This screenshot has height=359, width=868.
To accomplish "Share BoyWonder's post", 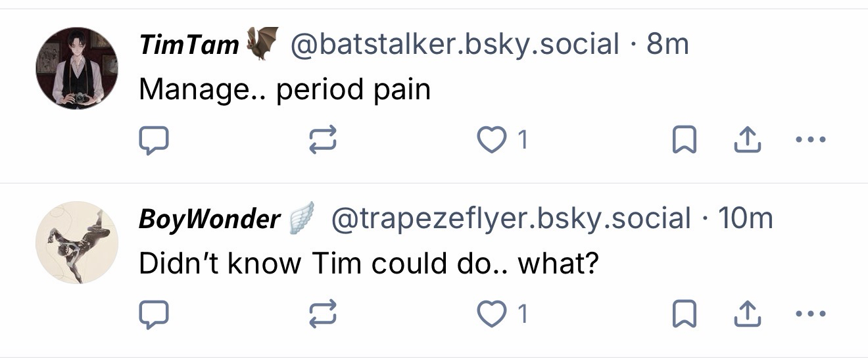I will tap(748, 314).
